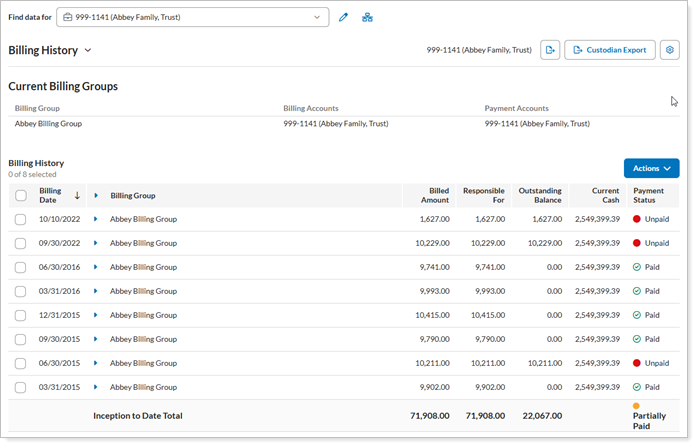Screen dimensions: 697x447
Task: Open the settings gear icon
Action: [669, 50]
